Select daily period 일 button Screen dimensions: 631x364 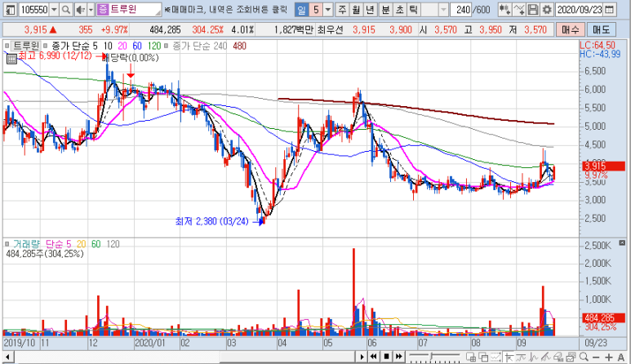(x=301, y=9)
